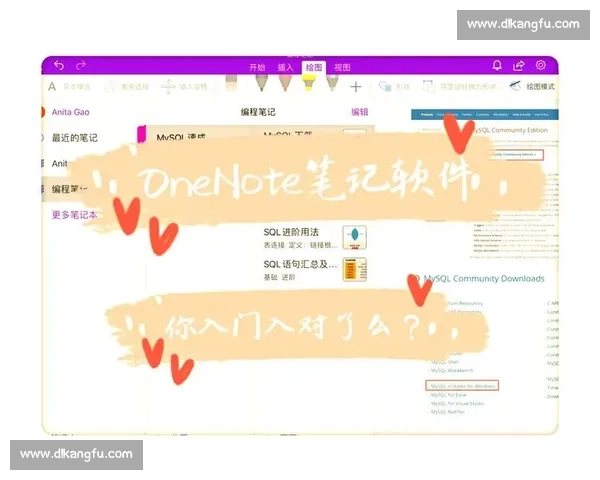
Task: Click MySQL Community Downloads heading
Action: pyautogui.click(x=484, y=279)
